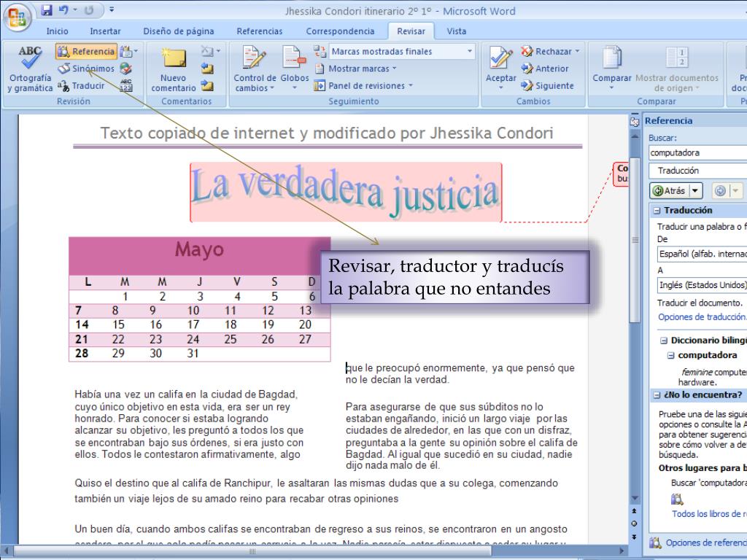This screenshot has width=747, height=560.
Task: Open Opciones de referencia link
Action: pos(706,542)
